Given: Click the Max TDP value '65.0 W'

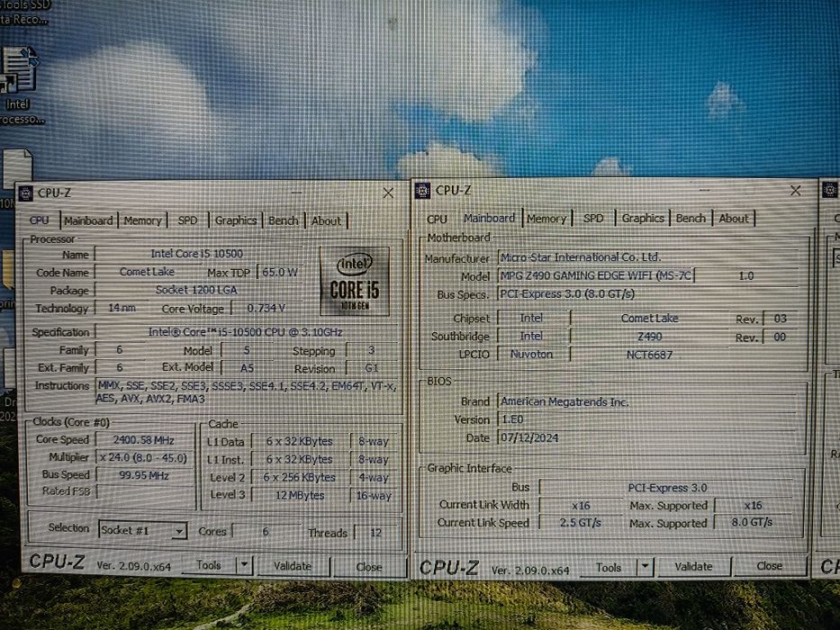Looking at the screenshot, I should [x=280, y=272].
